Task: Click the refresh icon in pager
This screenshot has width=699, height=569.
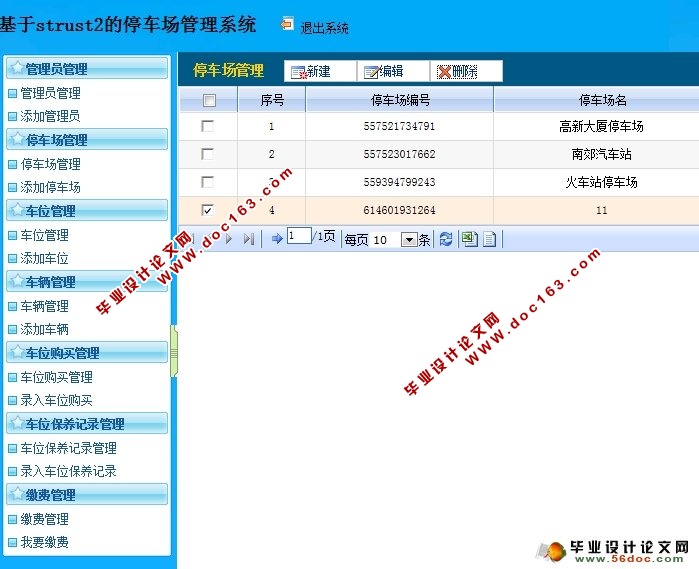Action: pos(446,239)
